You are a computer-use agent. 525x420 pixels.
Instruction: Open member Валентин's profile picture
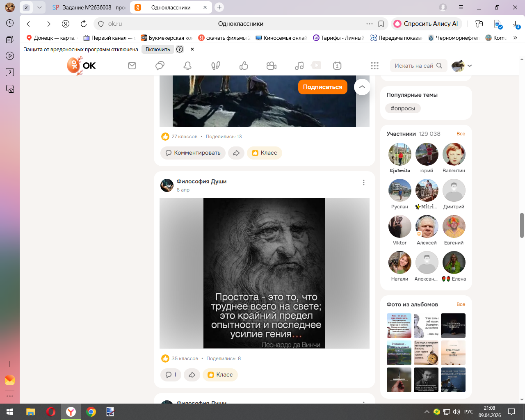[454, 154]
